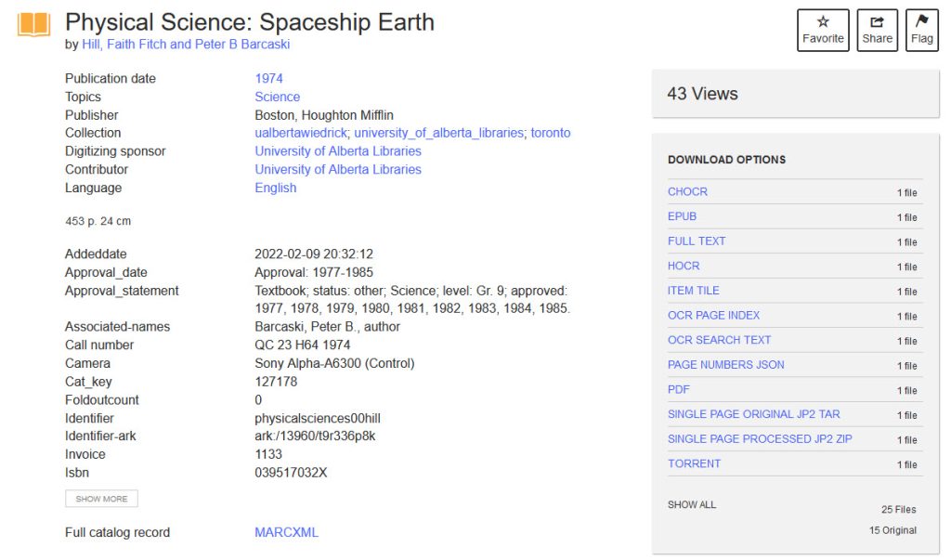Click the orange book texts icon
Screen dimensions: 951x560
[x=34, y=25]
